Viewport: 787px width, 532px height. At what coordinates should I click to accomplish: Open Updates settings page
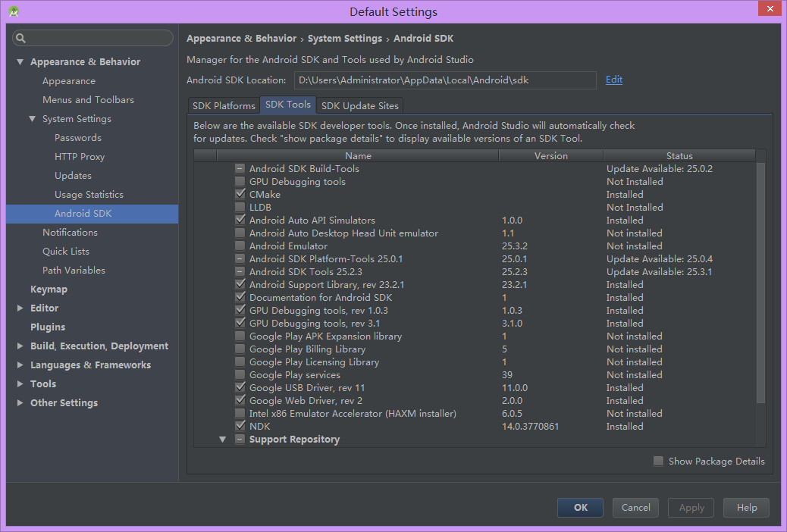click(73, 176)
